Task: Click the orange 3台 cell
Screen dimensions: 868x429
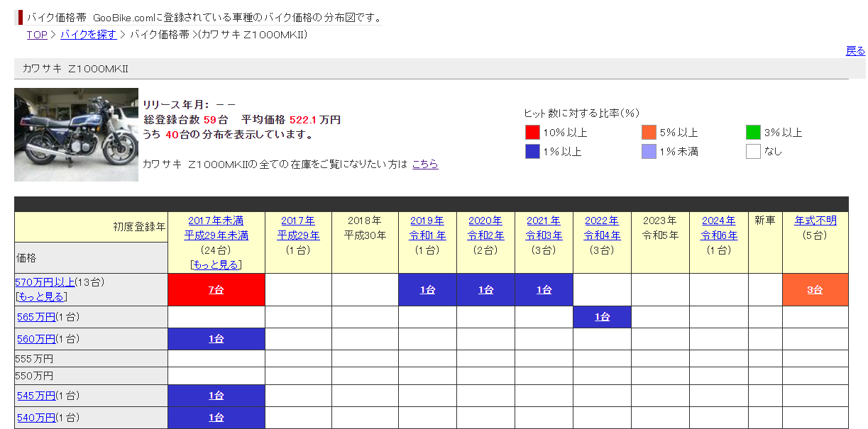Action: 815,289
